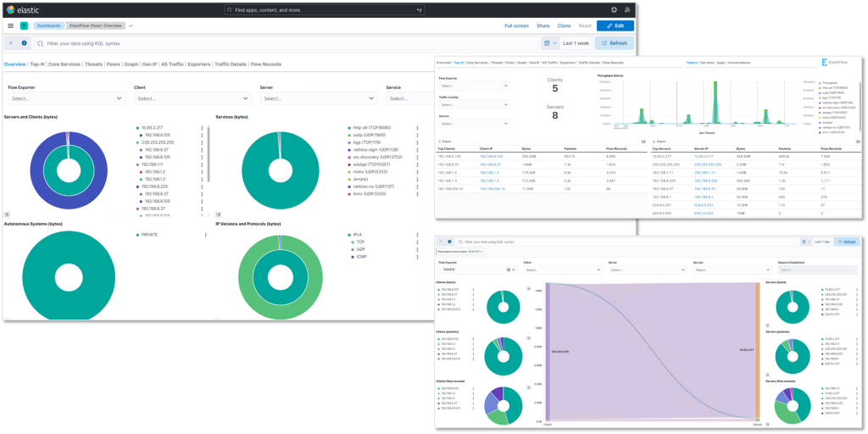Screen dimensions: 868x434
Task: Click the IPv4 legend color dot
Action: pyautogui.click(x=348, y=235)
